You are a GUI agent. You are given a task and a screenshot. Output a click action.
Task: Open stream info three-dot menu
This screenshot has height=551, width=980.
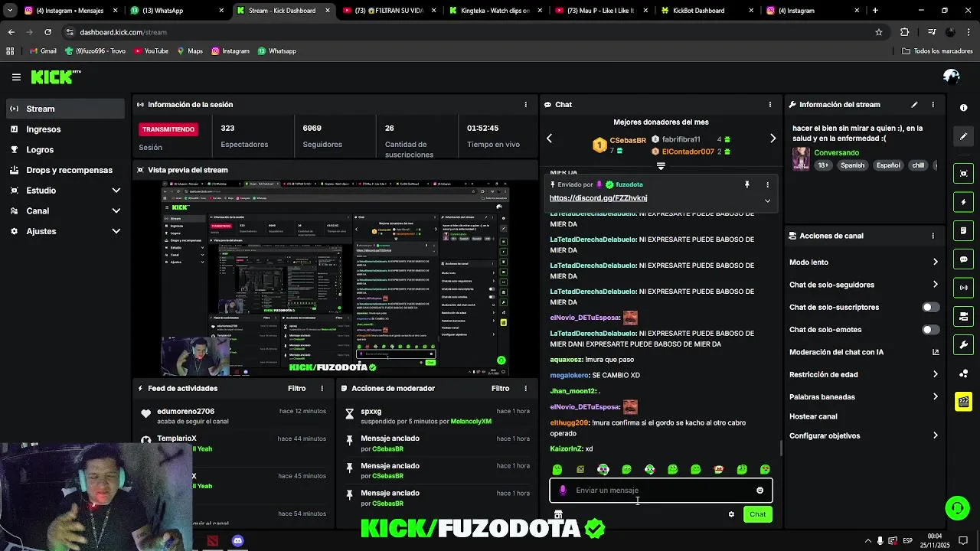click(933, 105)
